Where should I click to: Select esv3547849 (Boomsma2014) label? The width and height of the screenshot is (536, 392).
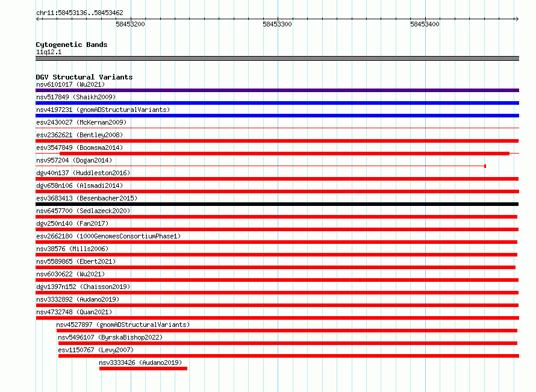(79, 148)
